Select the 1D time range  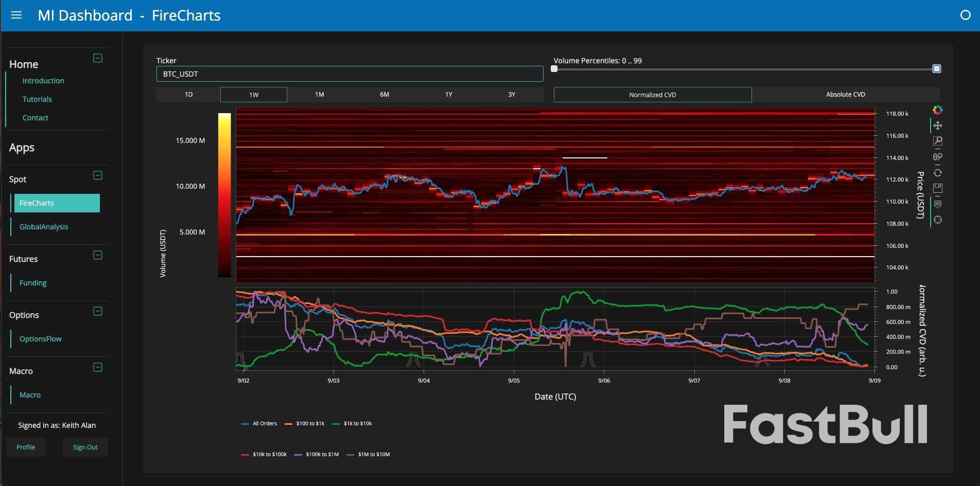(188, 95)
